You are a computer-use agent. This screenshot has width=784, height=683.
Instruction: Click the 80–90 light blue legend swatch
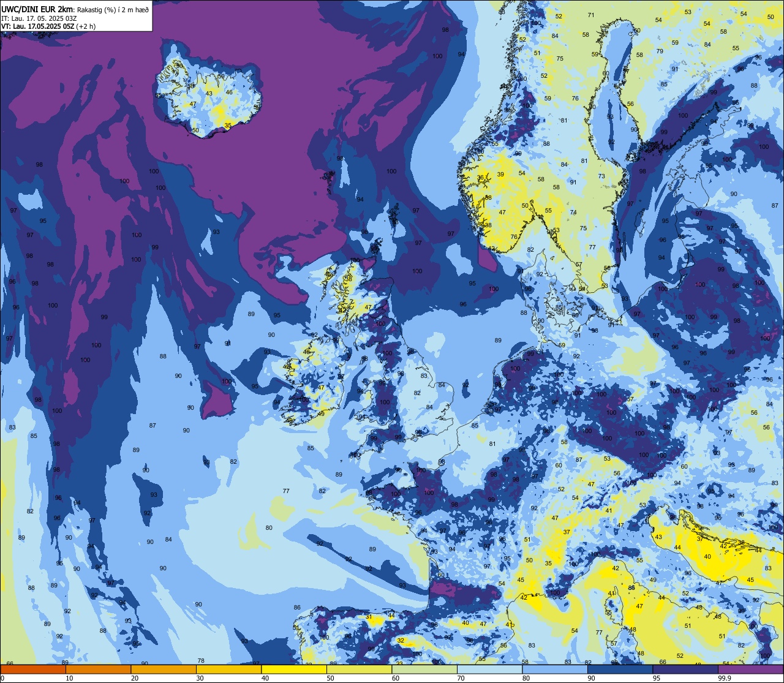click(x=555, y=670)
